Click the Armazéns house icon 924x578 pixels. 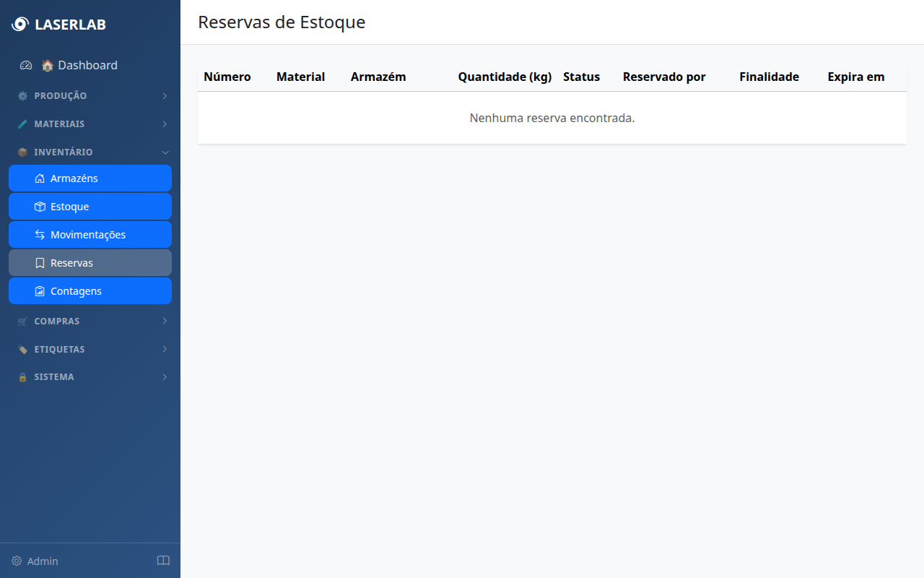(40, 178)
